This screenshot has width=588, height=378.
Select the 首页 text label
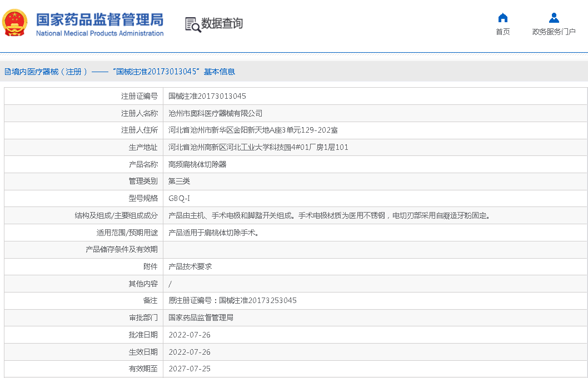coord(502,32)
